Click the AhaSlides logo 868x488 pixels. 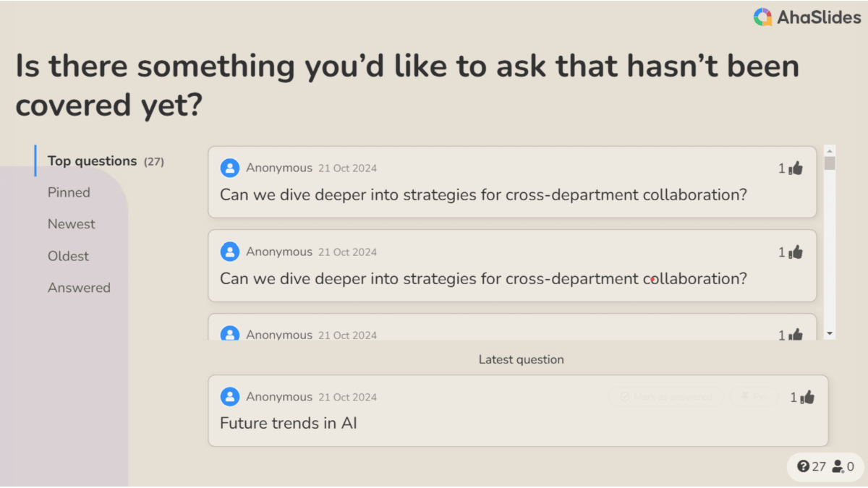[807, 17]
